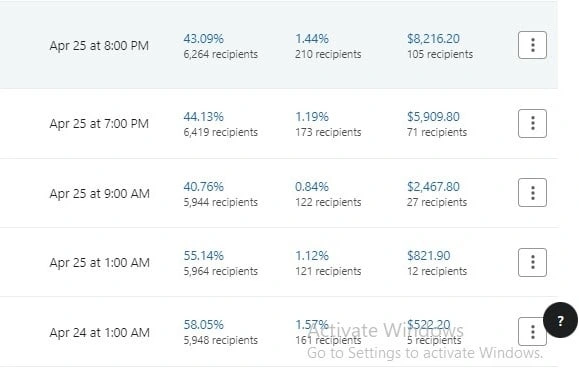579x369 pixels.
Task: View the $2,467.80 revenue details
Action: click(x=433, y=187)
